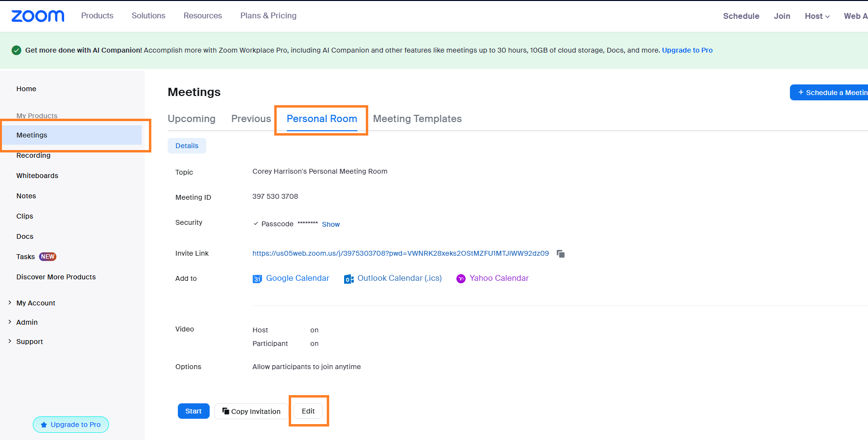Click the NEW badge next to Tasks
This screenshot has width=868, height=440.
(x=48, y=257)
